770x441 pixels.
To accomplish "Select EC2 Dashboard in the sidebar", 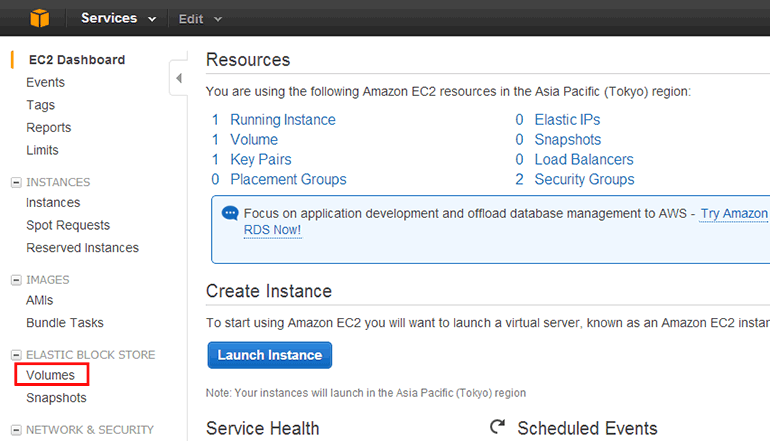I will pos(76,60).
